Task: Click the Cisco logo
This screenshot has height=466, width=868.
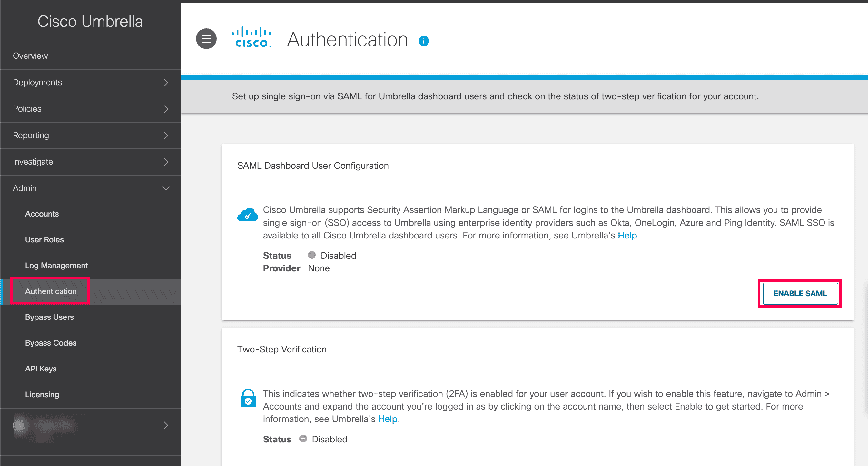Action: [x=252, y=37]
